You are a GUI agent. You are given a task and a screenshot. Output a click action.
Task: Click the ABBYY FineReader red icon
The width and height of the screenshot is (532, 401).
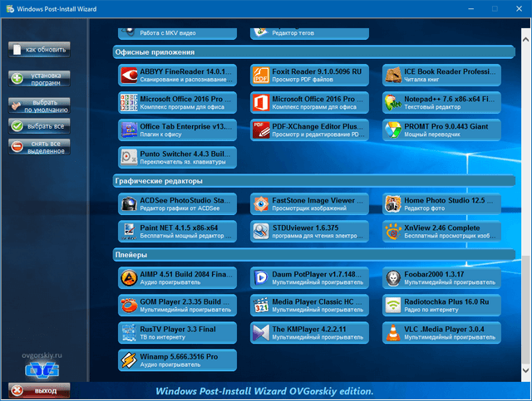129,76
